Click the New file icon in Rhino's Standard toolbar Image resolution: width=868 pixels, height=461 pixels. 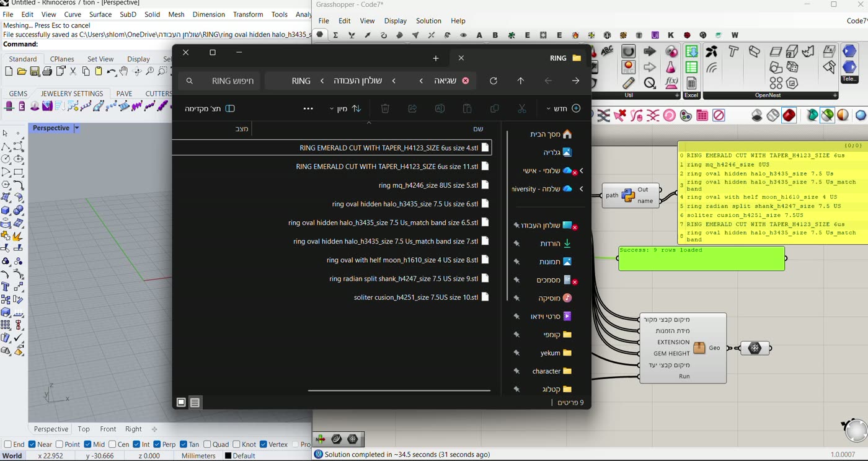[x=9, y=72]
